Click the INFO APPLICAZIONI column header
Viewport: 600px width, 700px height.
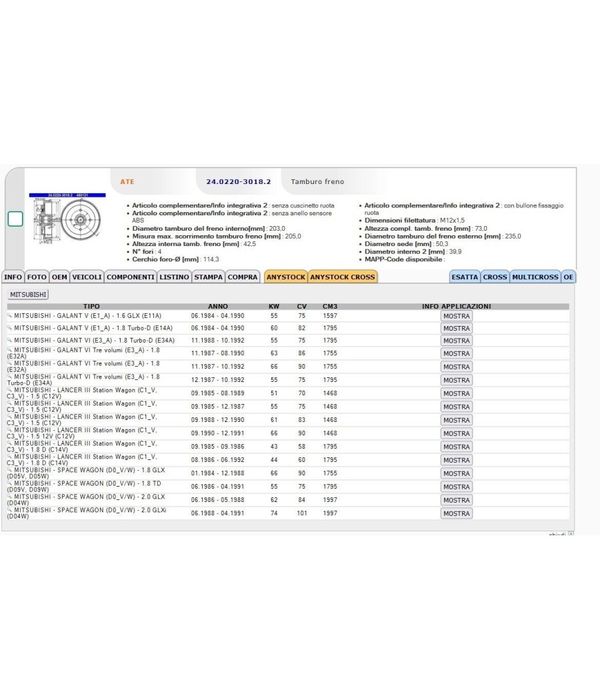click(456, 306)
